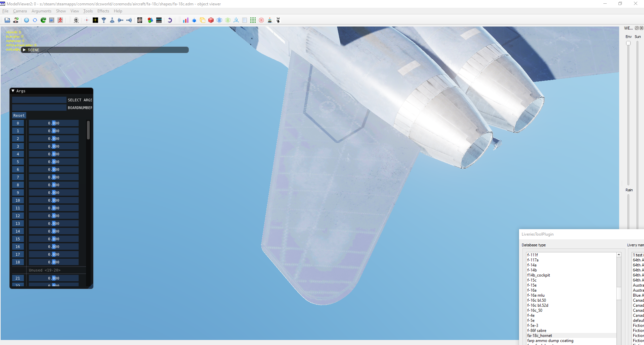Click the argument 15 value slider

point(53,239)
